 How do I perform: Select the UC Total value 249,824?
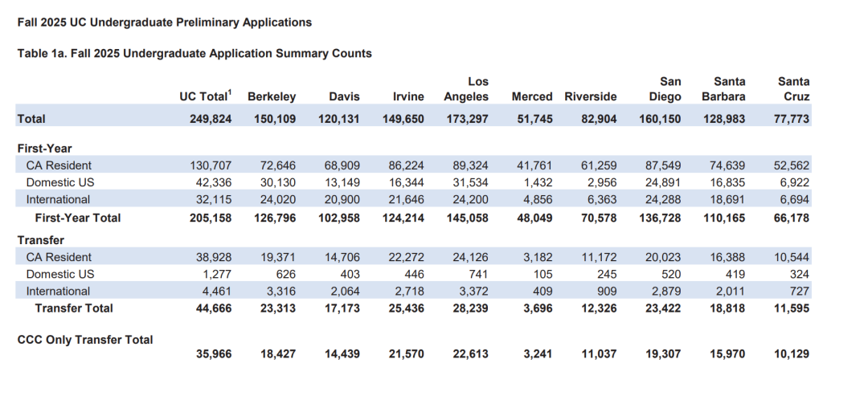211,119
